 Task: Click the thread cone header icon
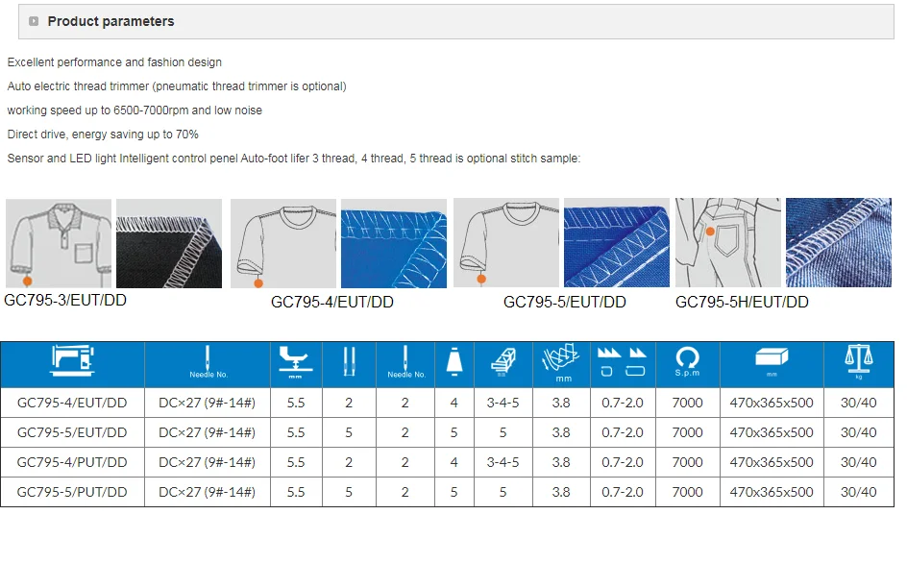[454, 362]
